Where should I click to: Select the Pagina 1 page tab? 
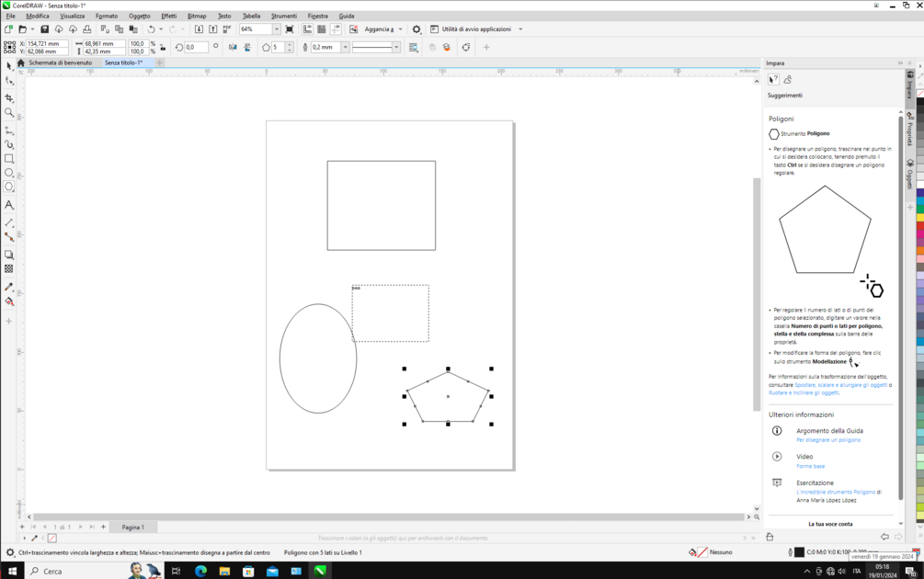click(132, 528)
